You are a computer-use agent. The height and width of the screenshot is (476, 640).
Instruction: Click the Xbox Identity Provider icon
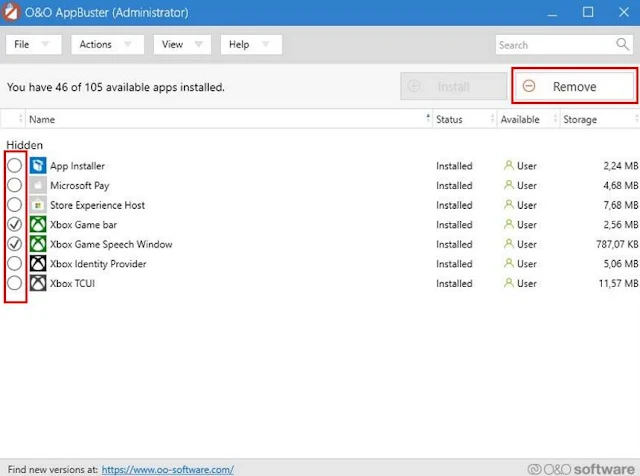coord(38,264)
